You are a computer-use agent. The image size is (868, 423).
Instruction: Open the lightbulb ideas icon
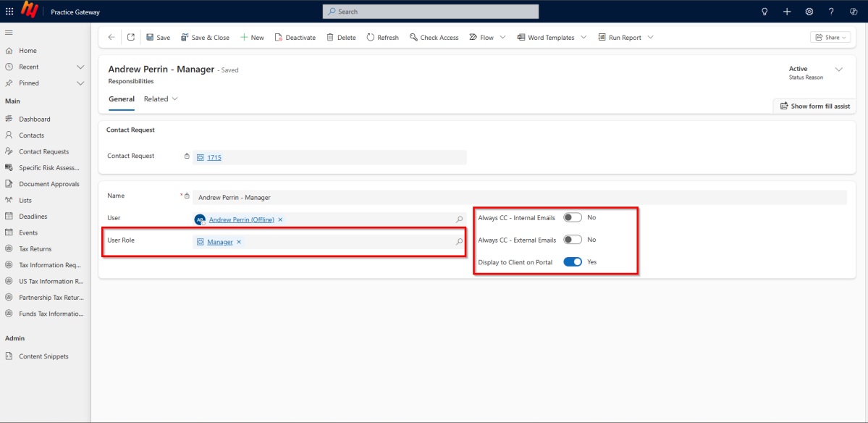pyautogui.click(x=765, y=11)
